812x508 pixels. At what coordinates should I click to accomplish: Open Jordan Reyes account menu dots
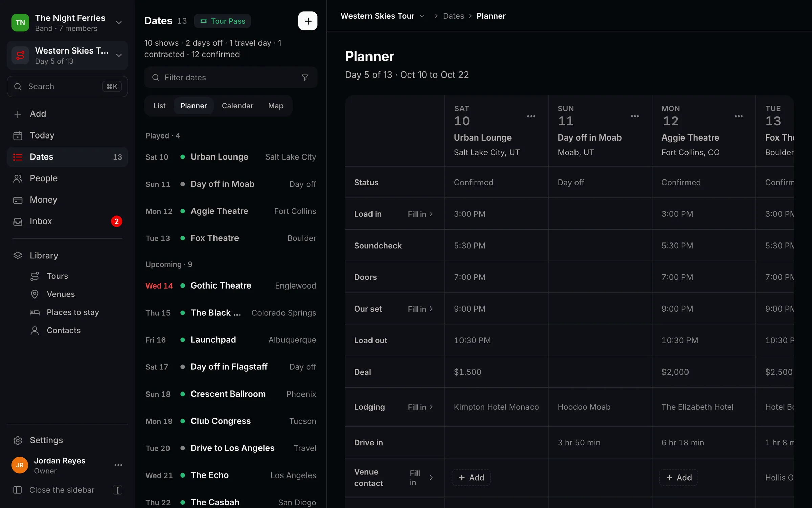tap(118, 465)
